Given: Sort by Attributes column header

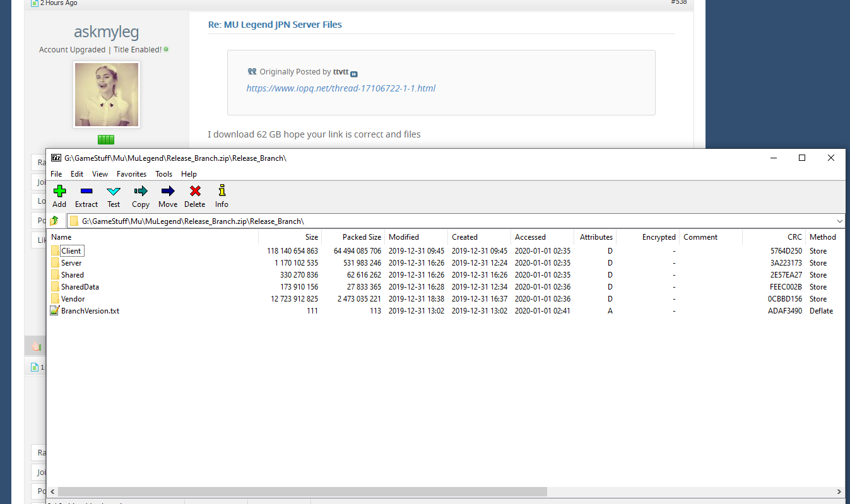Looking at the screenshot, I should (595, 237).
